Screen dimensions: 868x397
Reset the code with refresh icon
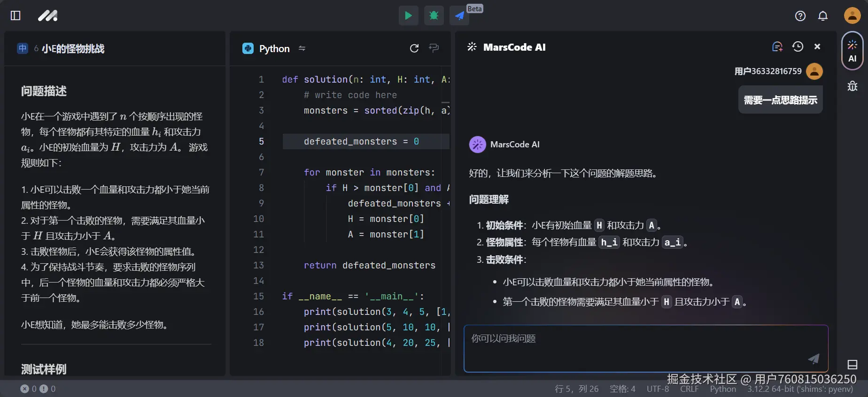coord(414,48)
